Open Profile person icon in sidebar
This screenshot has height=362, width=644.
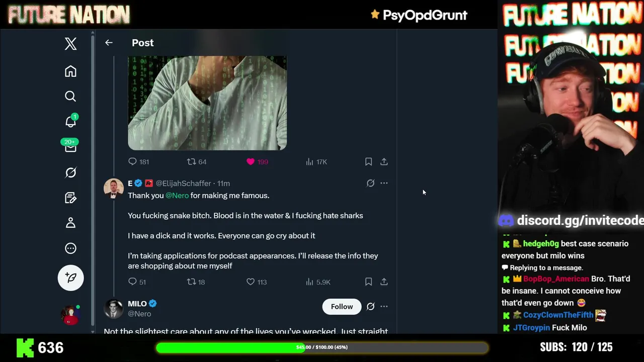[70, 223]
